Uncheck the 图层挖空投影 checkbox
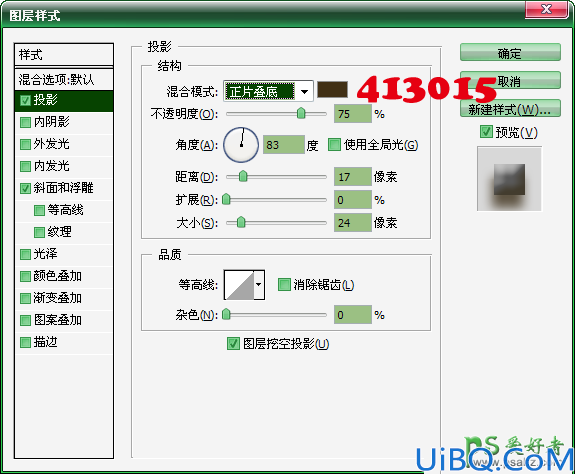This screenshot has height=474, width=575. [x=233, y=343]
